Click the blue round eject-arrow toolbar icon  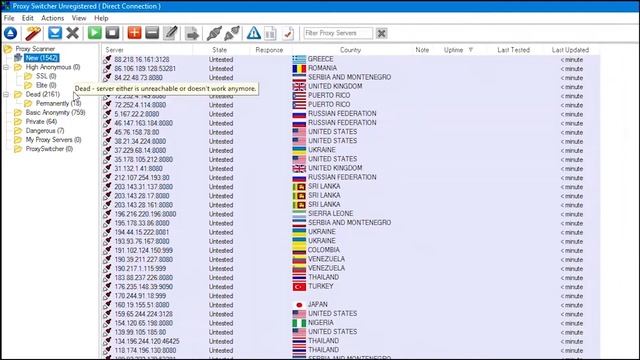10,33
